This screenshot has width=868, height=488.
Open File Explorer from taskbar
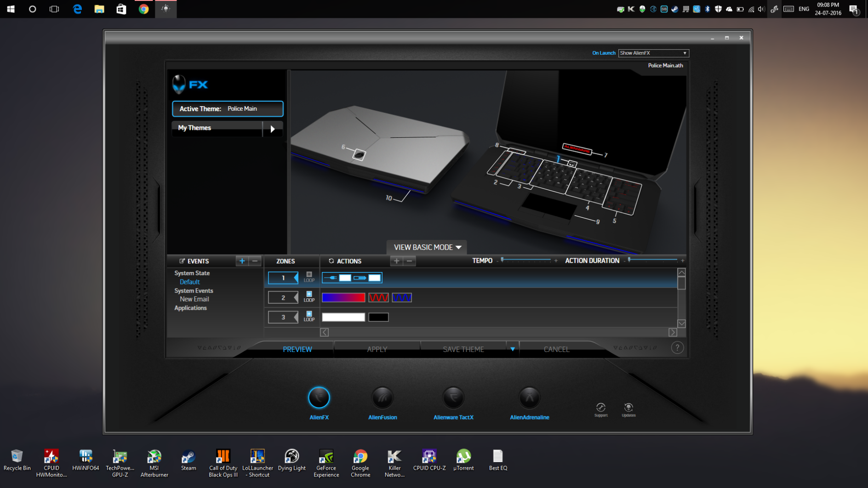(x=99, y=9)
